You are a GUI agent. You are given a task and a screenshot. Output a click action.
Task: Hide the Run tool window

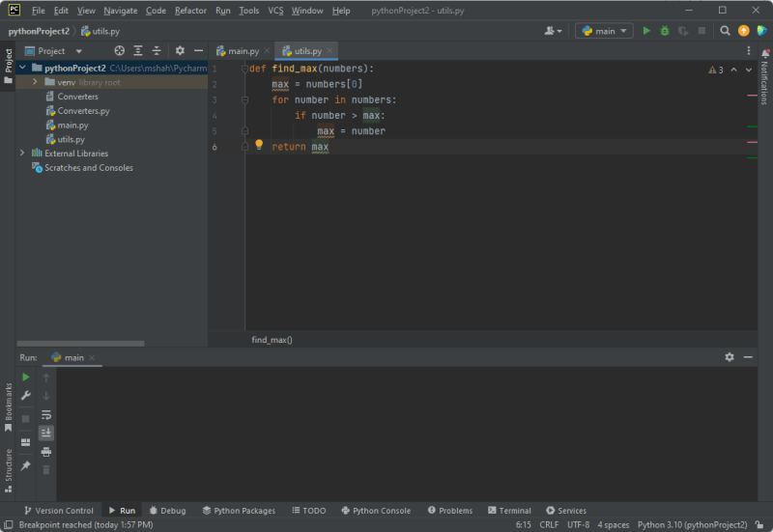pyautogui.click(x=748, y=357)
